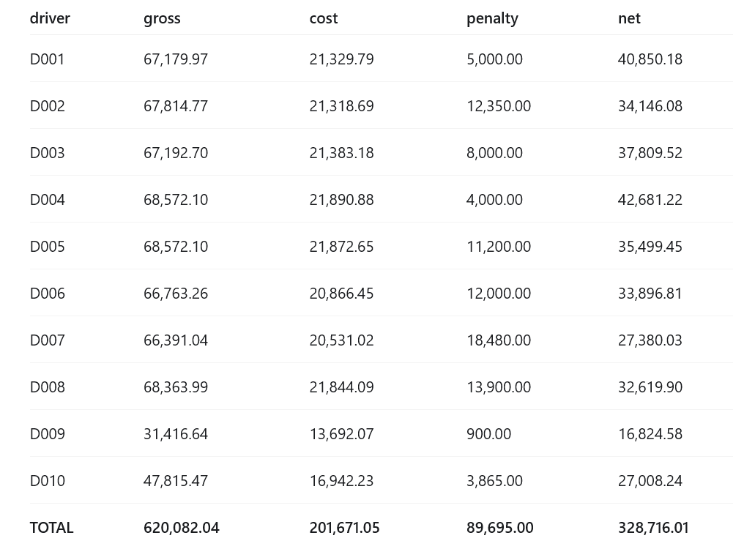Select penalty value 18,480.00 for D007
Viewport: 755px width, 560px height.
(x=499, y=340)
